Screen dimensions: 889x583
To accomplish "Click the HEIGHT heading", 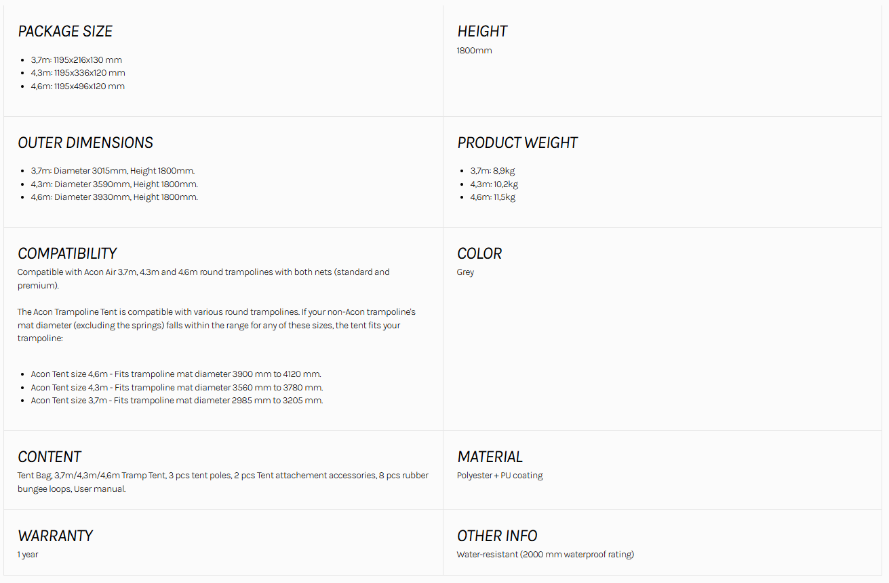I will (x=482, y=32).
